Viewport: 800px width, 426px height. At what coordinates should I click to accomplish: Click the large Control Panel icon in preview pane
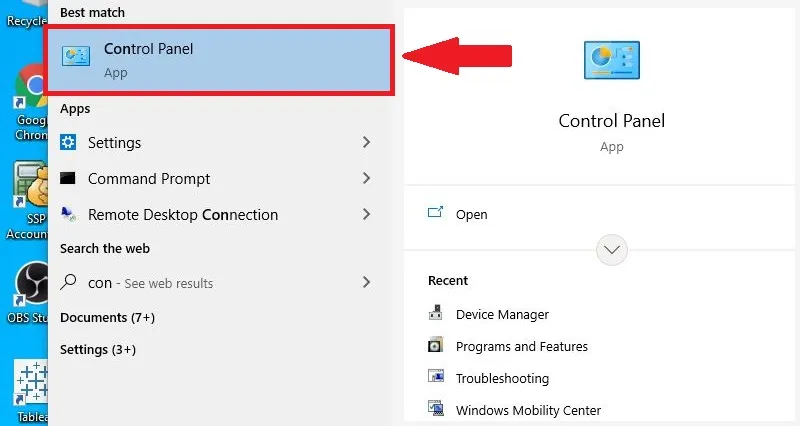pyautogui.click(x=611, y=60)
